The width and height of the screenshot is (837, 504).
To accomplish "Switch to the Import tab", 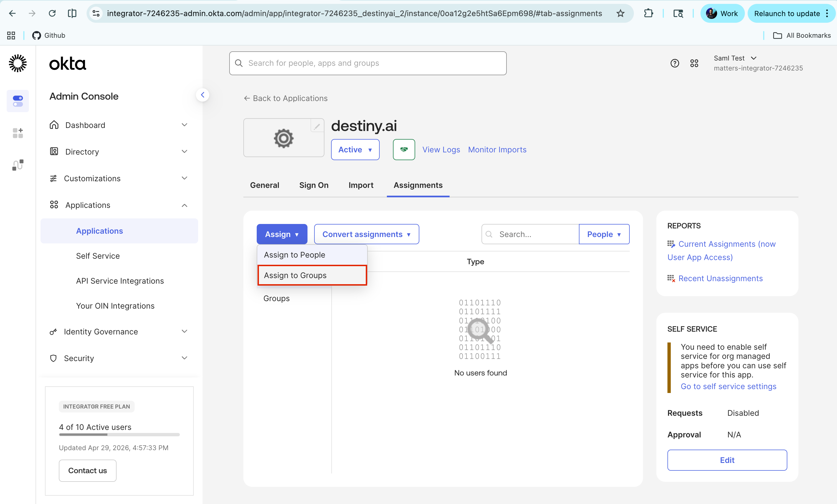I will point(360,185).
